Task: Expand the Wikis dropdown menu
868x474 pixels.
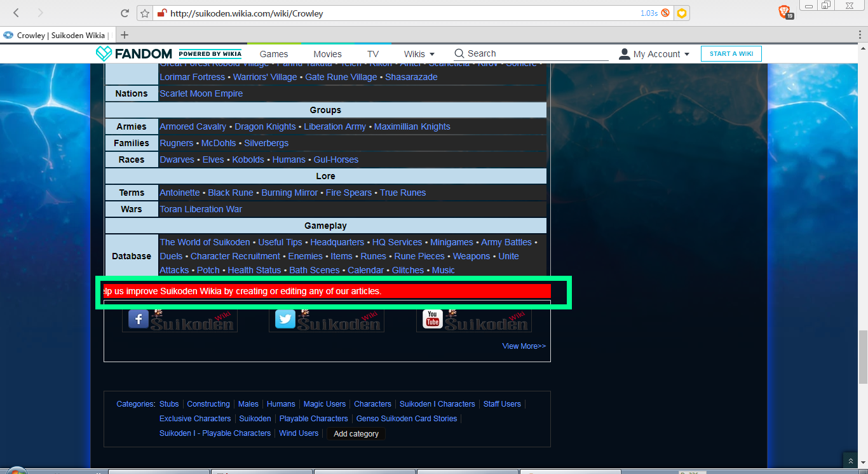Action: point(419,54)
